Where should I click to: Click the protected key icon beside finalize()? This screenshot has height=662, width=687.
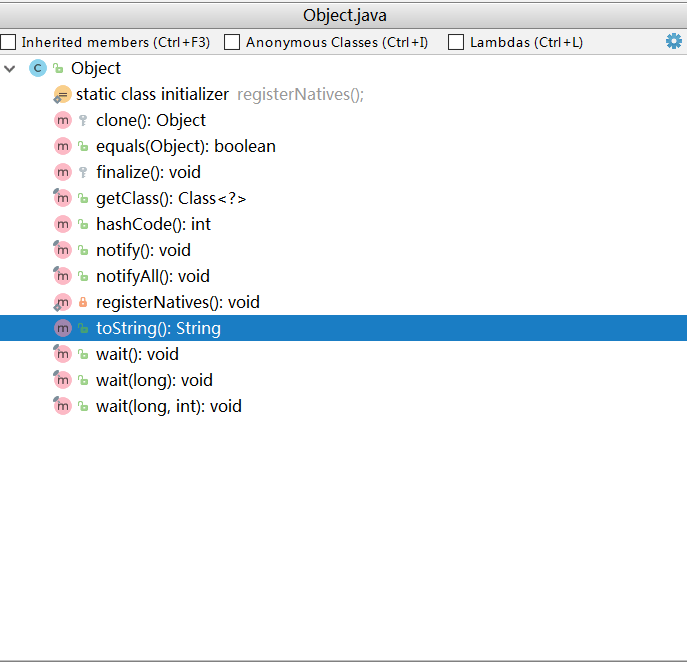coord(83,172)
